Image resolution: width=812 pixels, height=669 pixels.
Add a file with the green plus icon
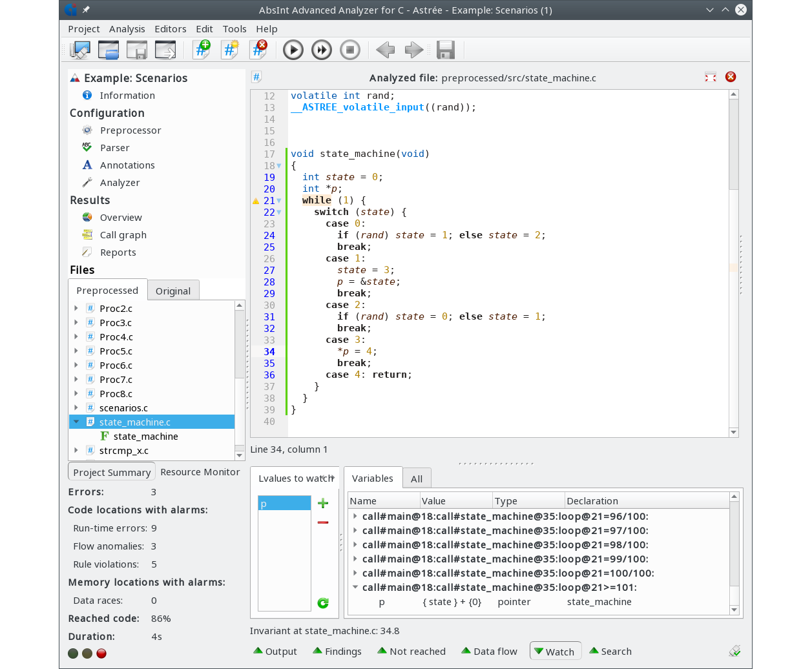[202, 50]
